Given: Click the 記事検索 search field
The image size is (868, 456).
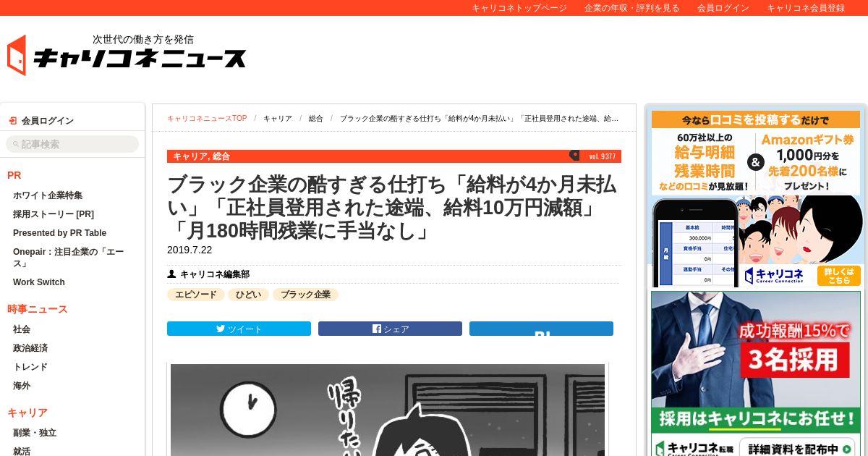Looking at the screenshot, I should click(72, 144).
